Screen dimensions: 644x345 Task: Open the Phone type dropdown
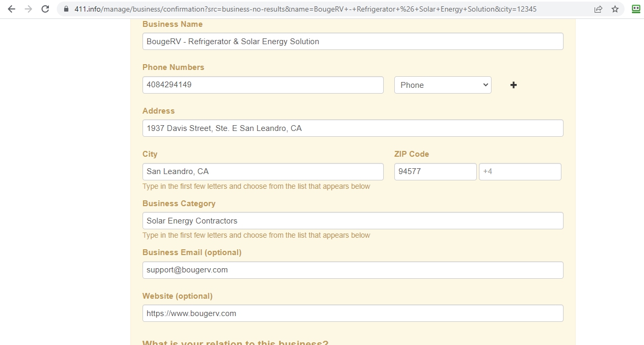click(x=443, y=85)
